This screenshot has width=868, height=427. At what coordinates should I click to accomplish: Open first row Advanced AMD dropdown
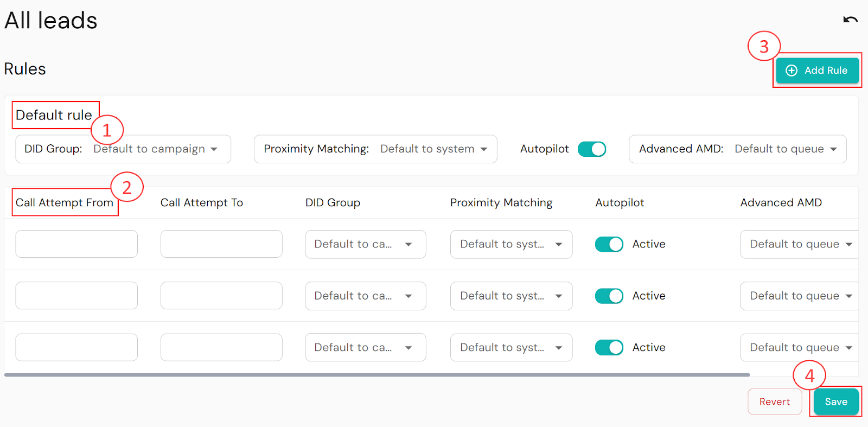800,244
